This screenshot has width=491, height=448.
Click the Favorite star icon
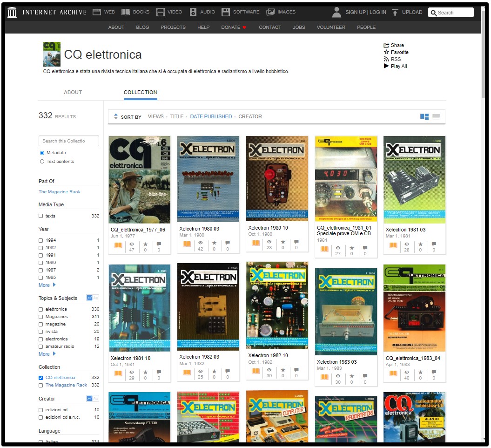(x=386, y=52)
